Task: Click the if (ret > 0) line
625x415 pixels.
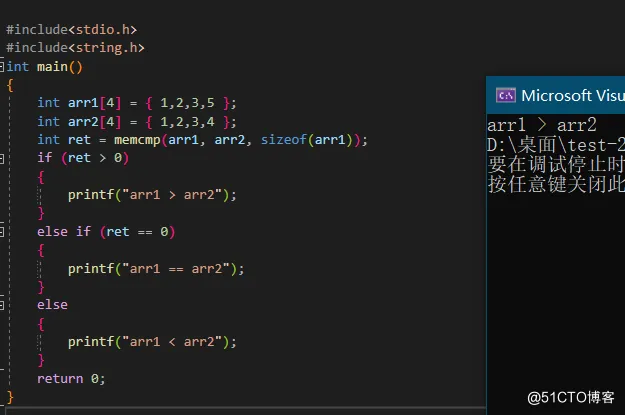Action: click(x=83, y=158)
